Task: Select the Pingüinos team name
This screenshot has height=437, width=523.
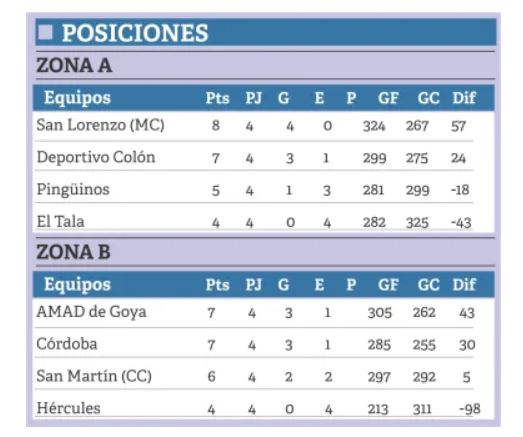Action: coord(73,189)
